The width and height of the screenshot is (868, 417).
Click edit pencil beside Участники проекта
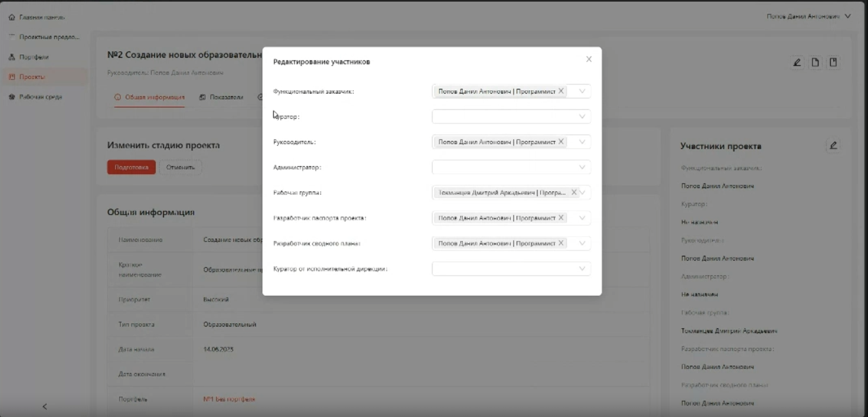833,146
